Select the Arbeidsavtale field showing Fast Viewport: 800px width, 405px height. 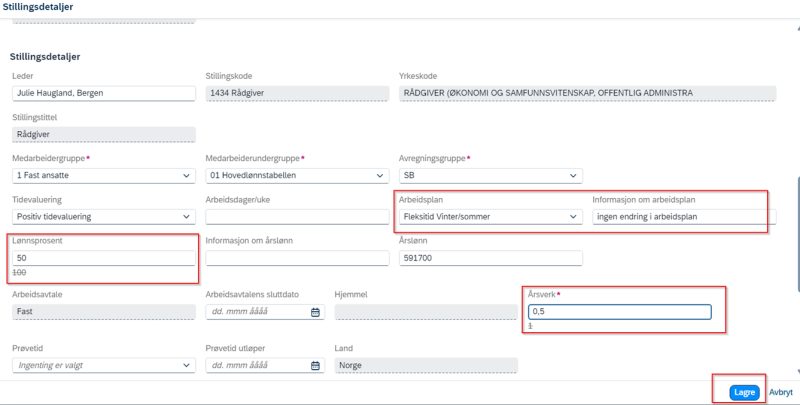[104, 312]
